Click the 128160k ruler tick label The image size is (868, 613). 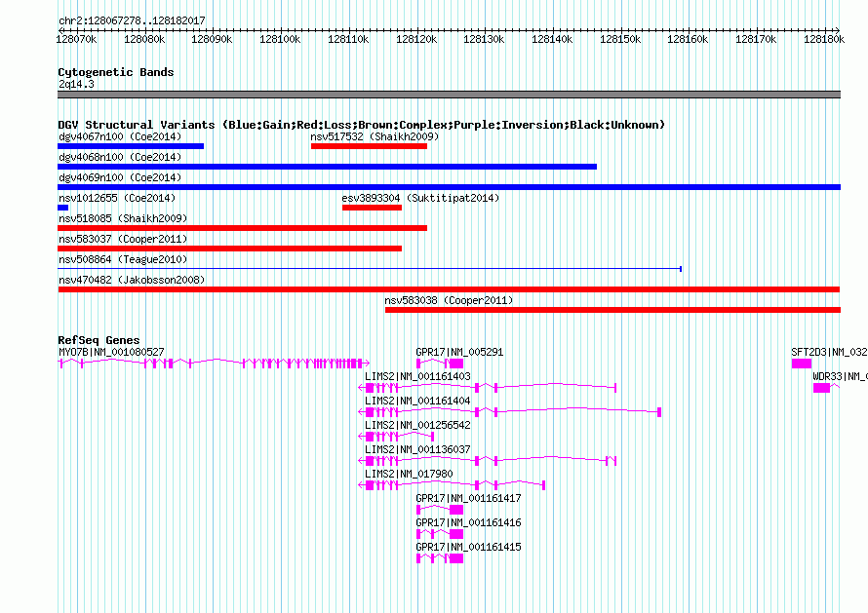(688, 39)
